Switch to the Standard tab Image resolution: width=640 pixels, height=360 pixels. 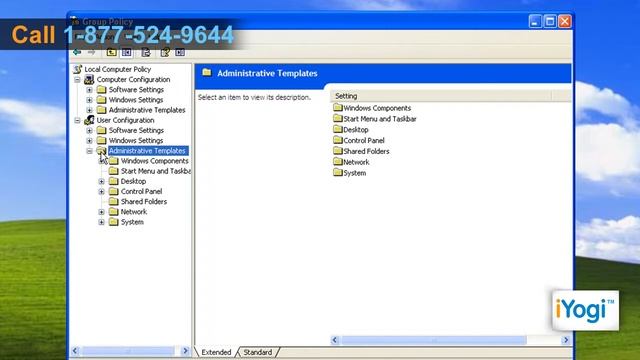(x=258, y=352)
